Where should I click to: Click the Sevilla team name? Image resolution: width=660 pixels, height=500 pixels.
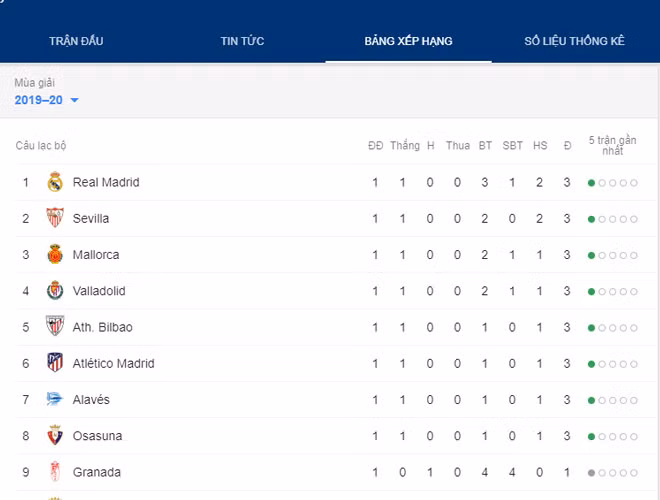(x=91, y=218)
